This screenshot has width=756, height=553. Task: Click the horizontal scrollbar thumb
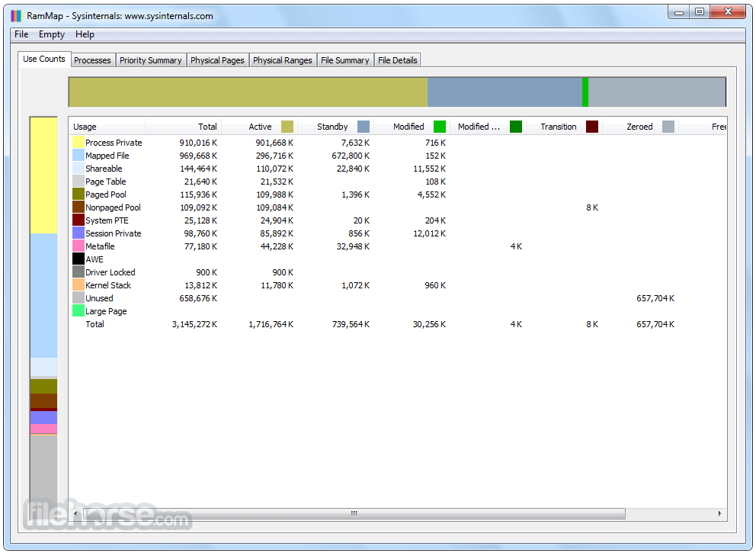point(354,513)
